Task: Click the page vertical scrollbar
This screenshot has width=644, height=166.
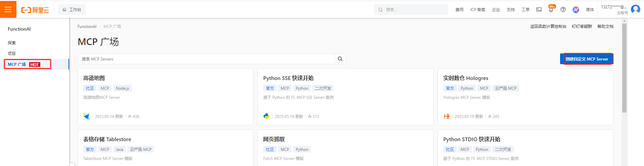Action: pos(624,67)
